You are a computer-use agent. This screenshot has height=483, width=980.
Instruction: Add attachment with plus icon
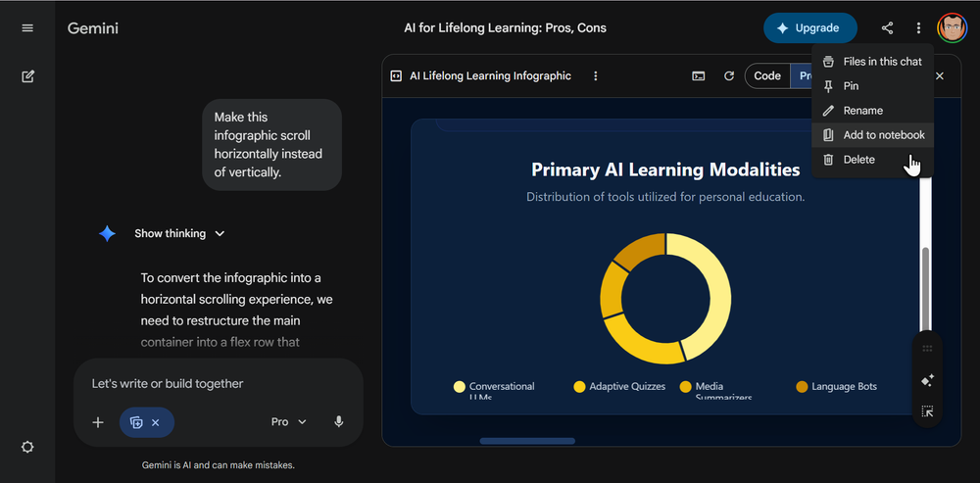point(98,422)
